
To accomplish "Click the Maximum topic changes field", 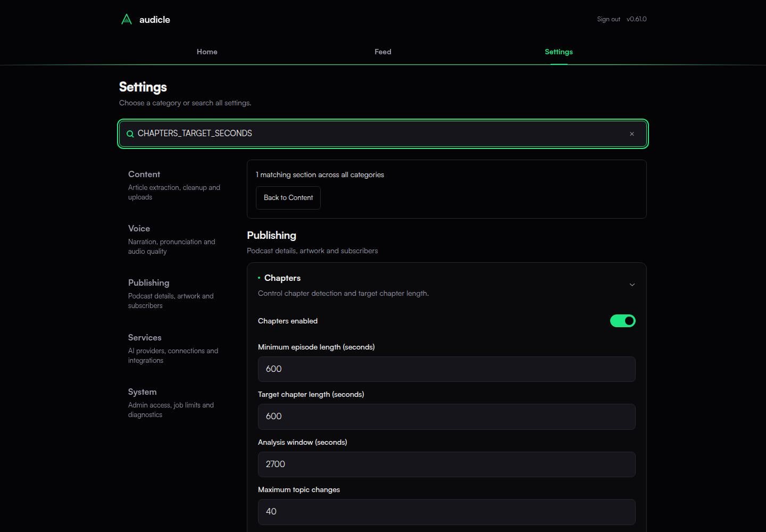I will 447,512.
